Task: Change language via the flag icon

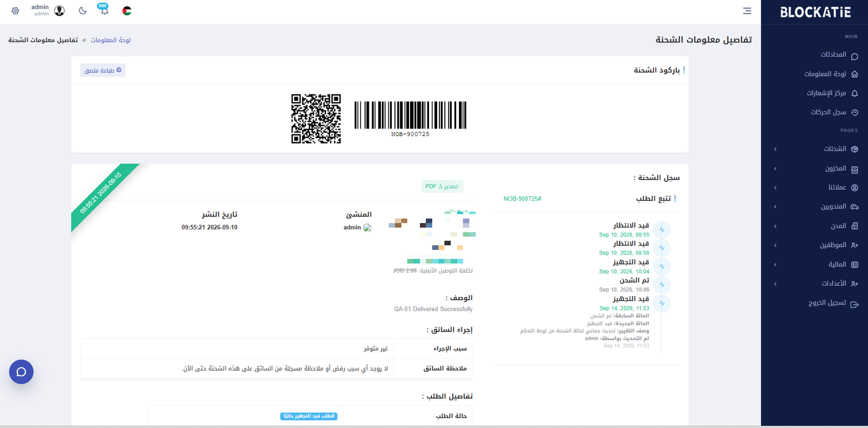Action: point(127,11)
